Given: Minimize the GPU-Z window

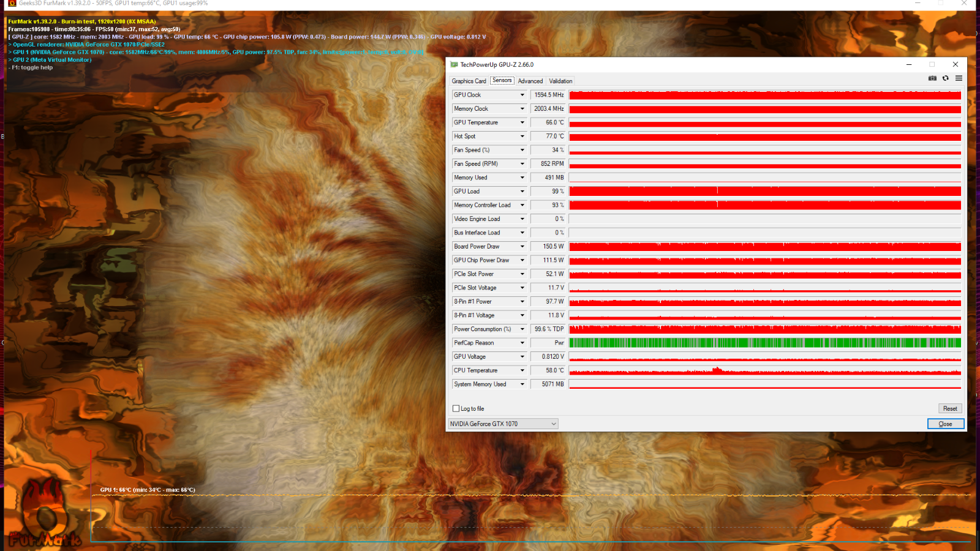Looking at the screenshot, I should pos(909,64).
